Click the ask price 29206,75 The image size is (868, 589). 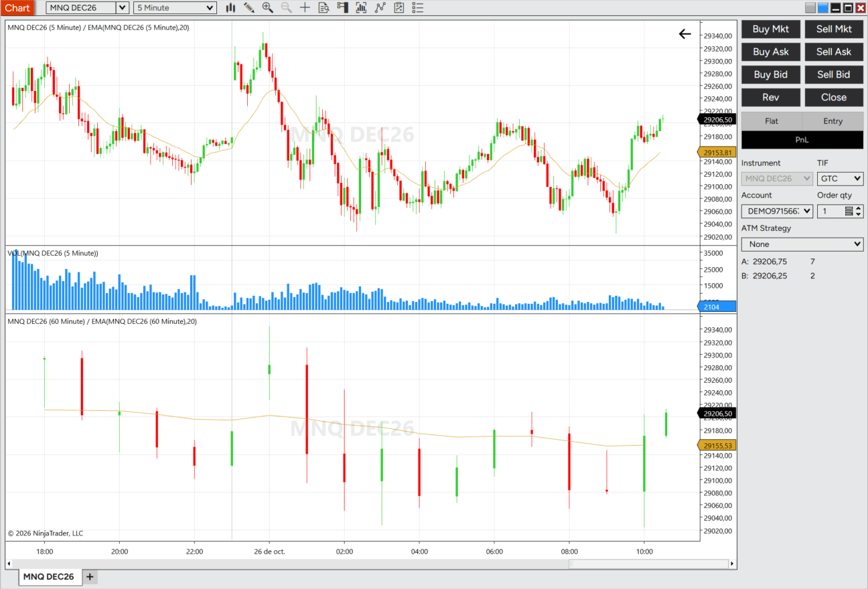click(x=770, y=262)
